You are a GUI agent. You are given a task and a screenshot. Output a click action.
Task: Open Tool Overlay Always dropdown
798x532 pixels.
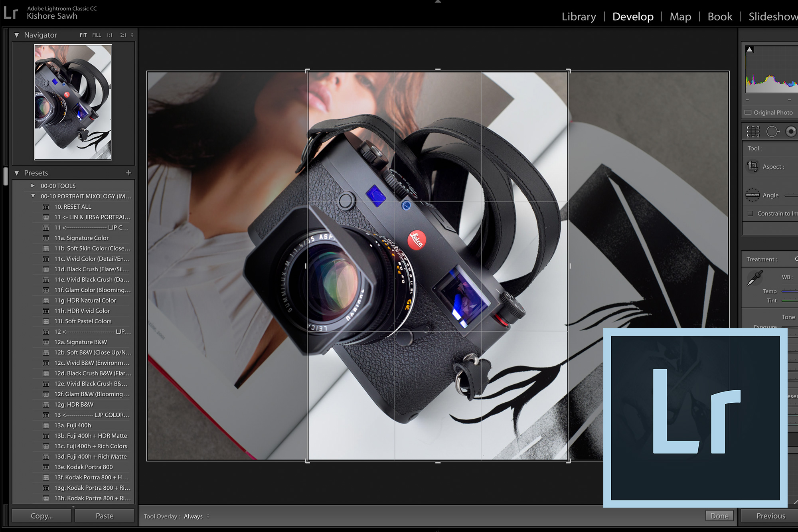(196, 516)
